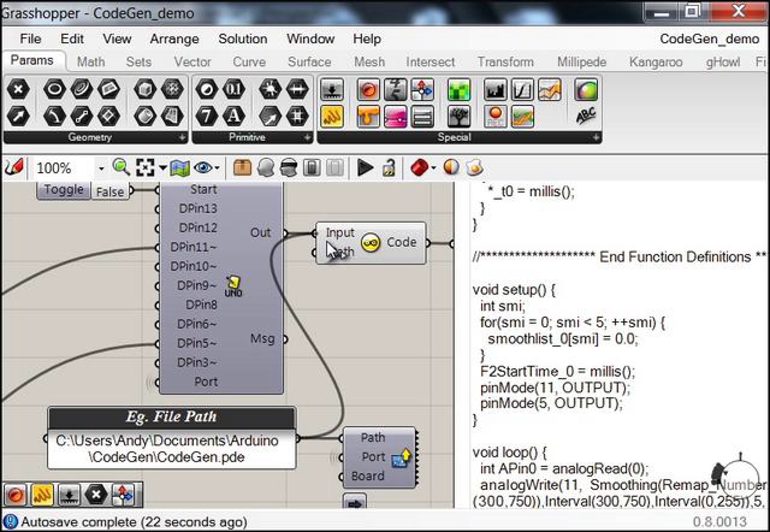Click the Point parameter icon in Geometry
770x532 pixels.
tap(18, 89)
